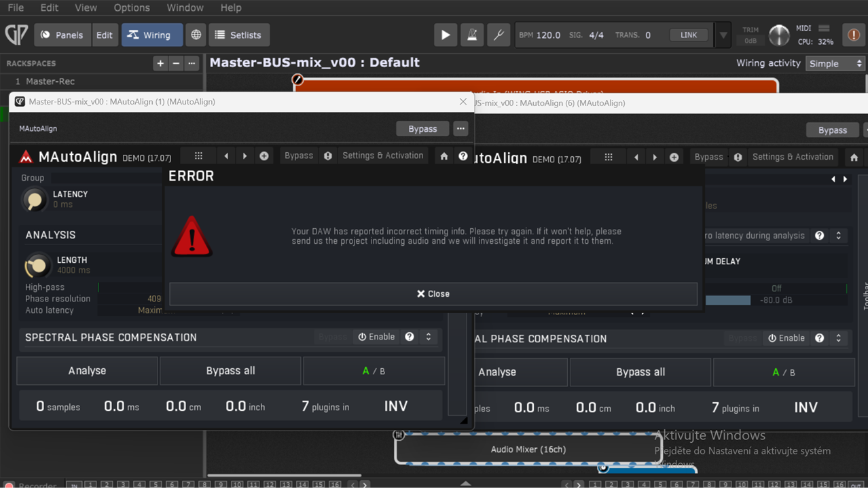Open the preset grid icon in MAutoAlign
Image resolution: width=868 pixels, height=489 pixels.
[x=198, y=156]
